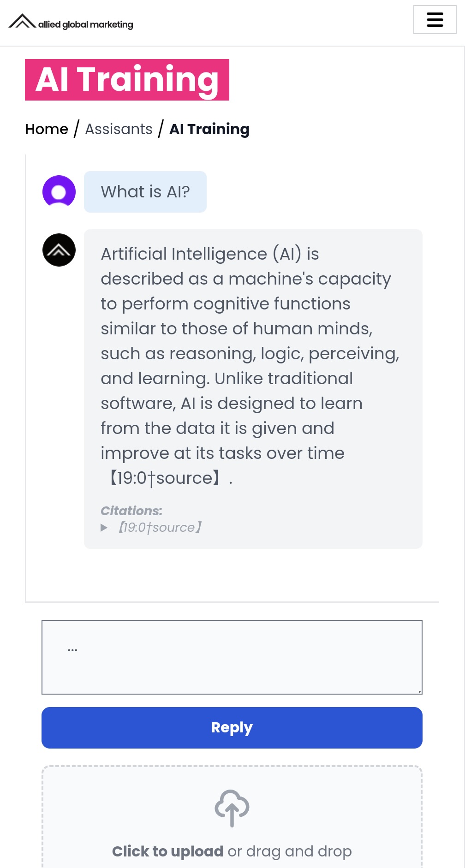Click the purple user avatar icon
This screenshot has height=868, width=465.
(59, 191)
